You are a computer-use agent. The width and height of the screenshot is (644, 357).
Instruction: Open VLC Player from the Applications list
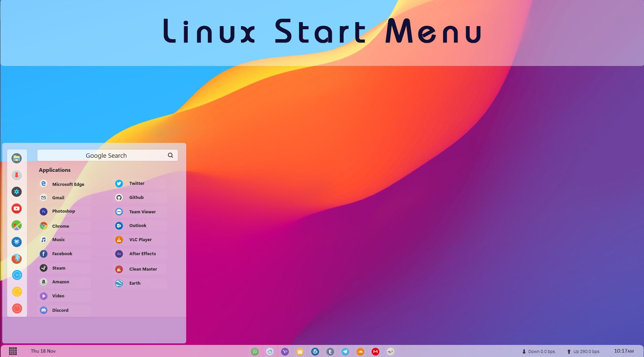pyautogui.click(x=141, y=239)
